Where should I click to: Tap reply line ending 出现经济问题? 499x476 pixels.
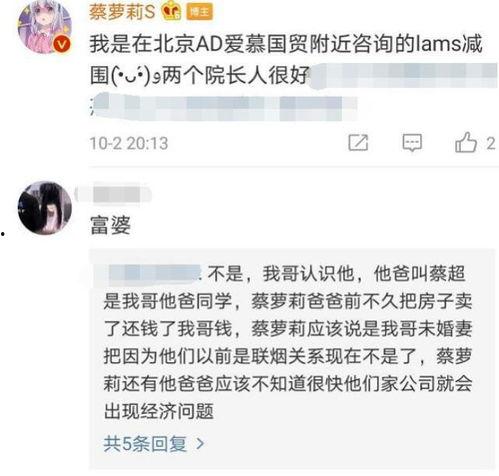pyautogui.click(x=159, y=411)
